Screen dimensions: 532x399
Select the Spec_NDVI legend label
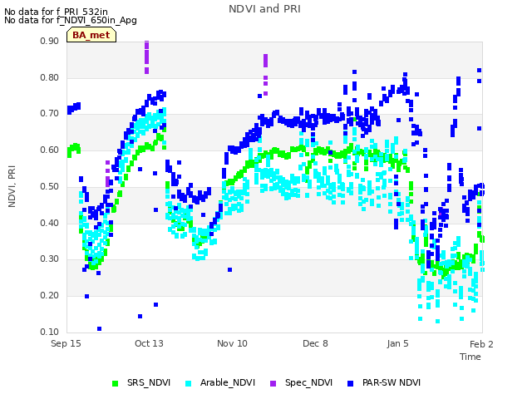click(308, 382)
